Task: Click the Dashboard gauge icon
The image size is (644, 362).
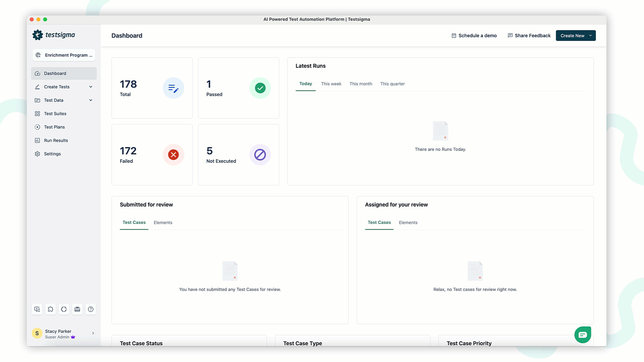Action: pos(37,73)
